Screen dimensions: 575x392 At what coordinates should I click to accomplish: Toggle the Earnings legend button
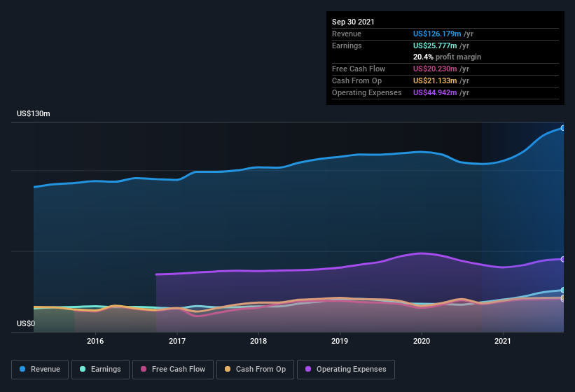[x=100, y=370]
